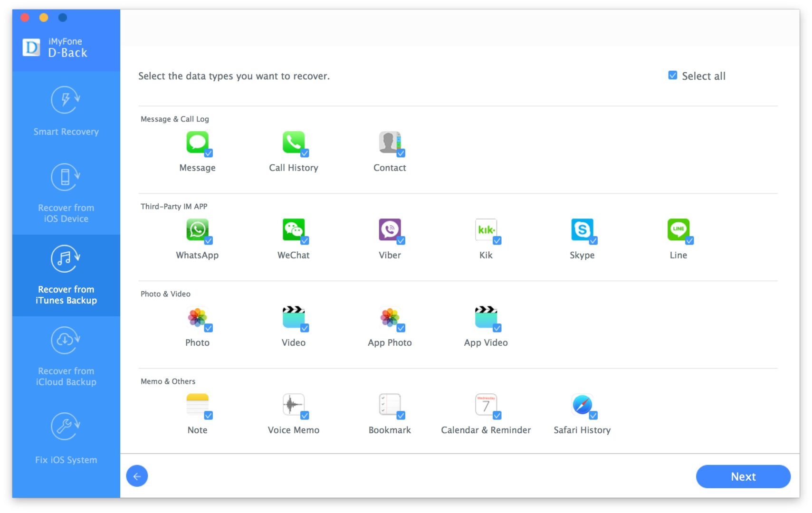The image size is (812, 513).
Task: Click the Next button
Action: [x=743, y=476]
